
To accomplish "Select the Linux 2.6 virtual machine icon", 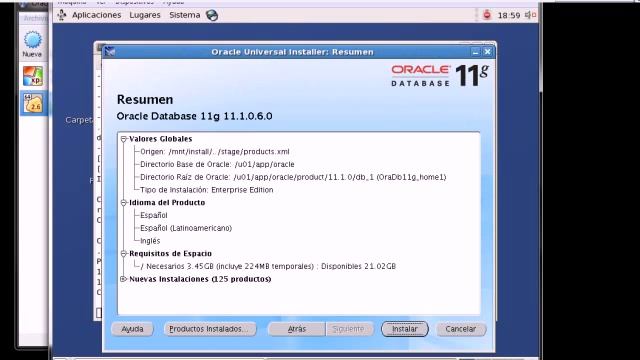I will pos(33,103).
